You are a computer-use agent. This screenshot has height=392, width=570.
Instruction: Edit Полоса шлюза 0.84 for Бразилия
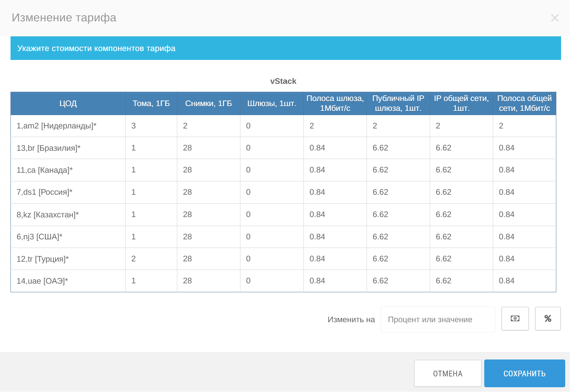pyautogui.click(x=335, y=148)
